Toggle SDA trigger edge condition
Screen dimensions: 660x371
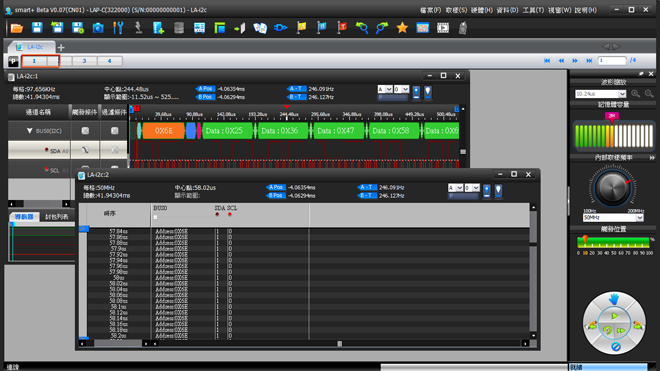click(x=85, y=150)
